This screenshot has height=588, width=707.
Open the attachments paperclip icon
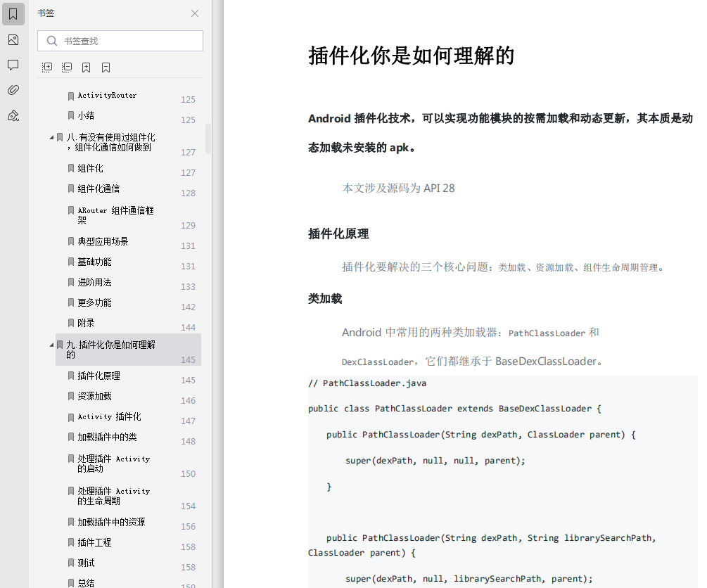click(x=13, y=90)
